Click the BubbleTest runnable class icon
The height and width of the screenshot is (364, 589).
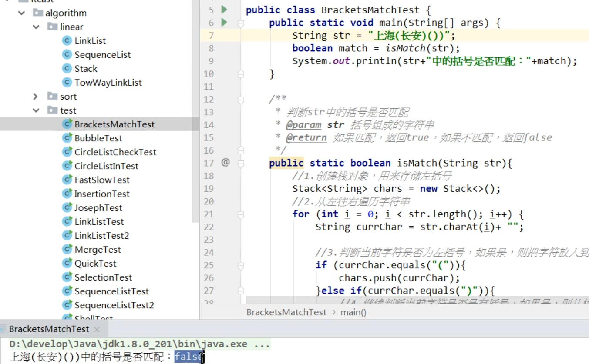(x=67, y=138)
